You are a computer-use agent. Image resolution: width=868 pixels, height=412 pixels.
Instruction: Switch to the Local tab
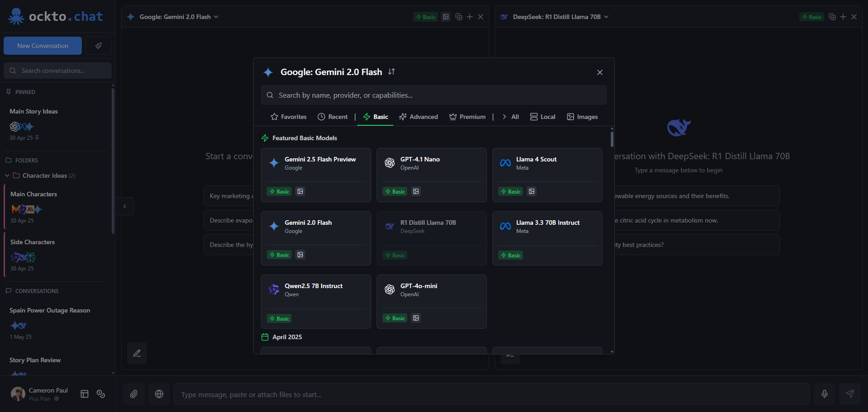(x=542, y=117)
